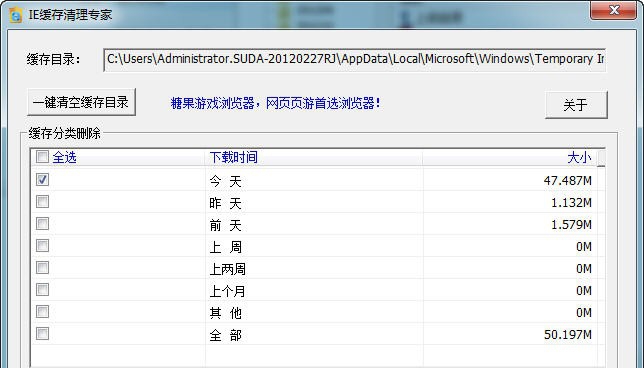Select the 上周 row checkbox
Viewport: 644px width, 368px height.
(x=42, y=246)
